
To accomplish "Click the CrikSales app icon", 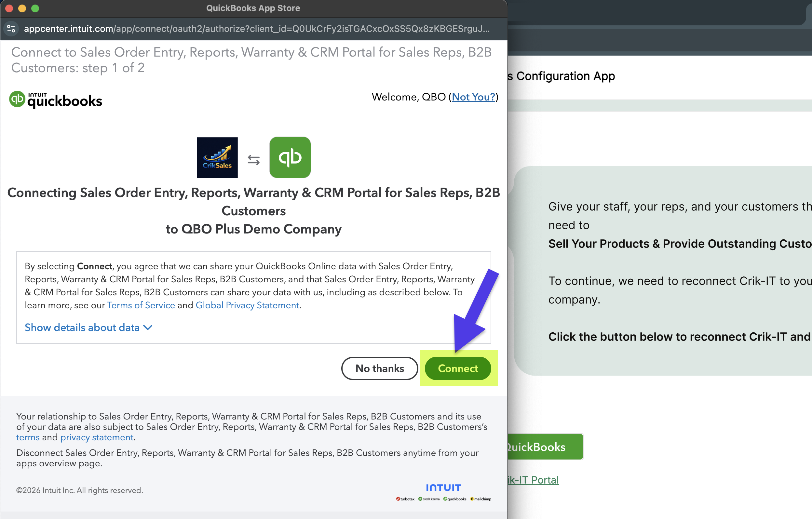I will point(217,157).
